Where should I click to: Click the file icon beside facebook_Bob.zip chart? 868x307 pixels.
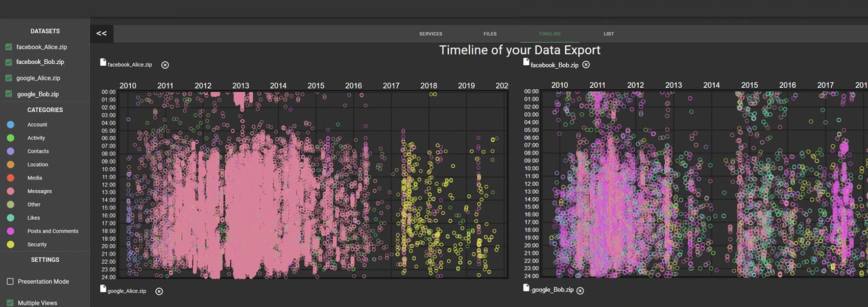point(526,62)
